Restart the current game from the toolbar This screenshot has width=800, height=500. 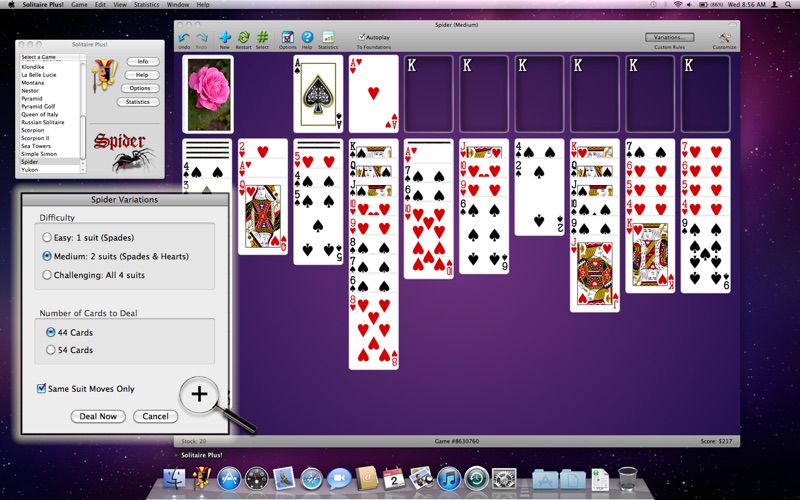pos(243,38)
